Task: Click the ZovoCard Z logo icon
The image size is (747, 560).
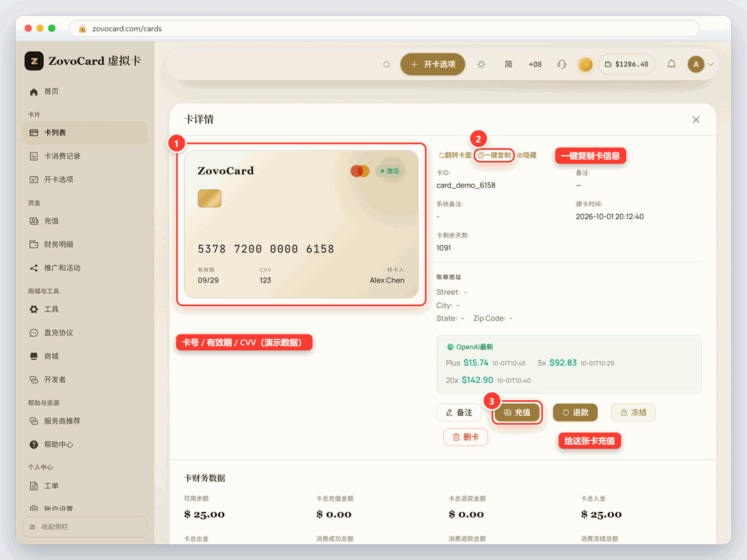Action: [34, 61]
